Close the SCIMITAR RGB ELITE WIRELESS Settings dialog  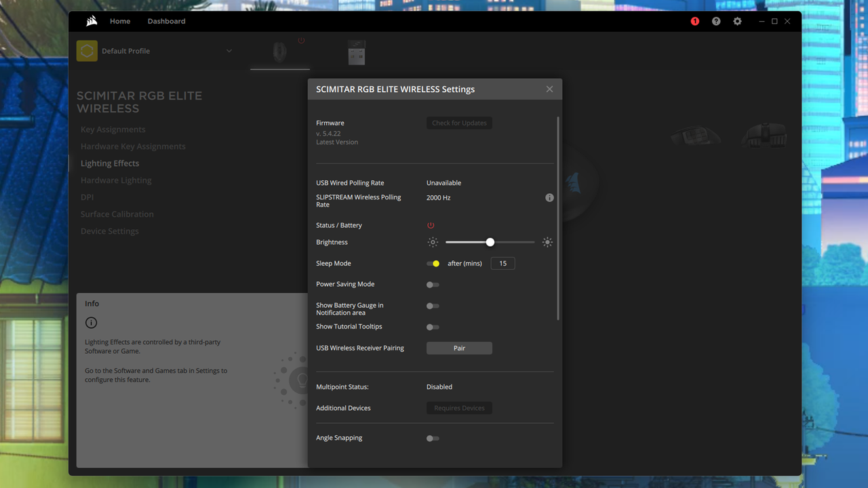(549, 89)
